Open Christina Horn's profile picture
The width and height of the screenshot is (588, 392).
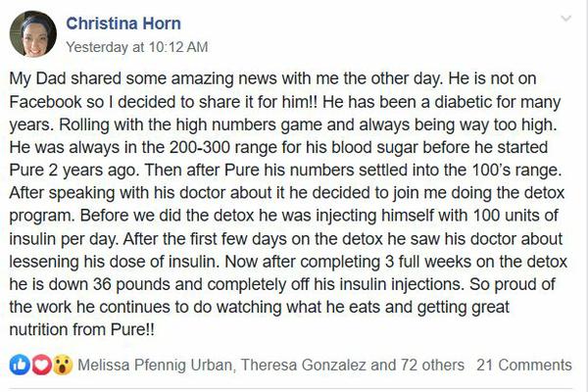click(32, 33)
